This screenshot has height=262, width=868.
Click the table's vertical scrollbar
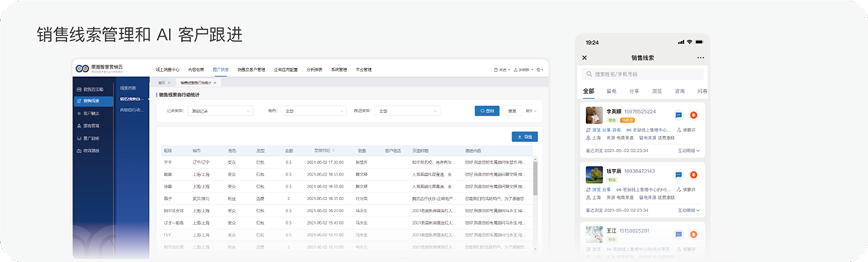pyautogui.click(x=535, y=178)
